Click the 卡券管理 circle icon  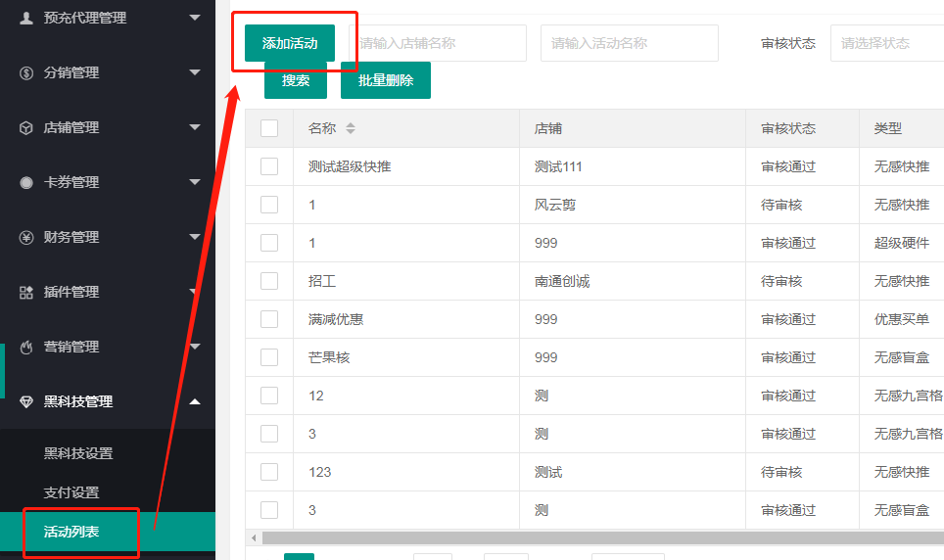[x=25, y=183]
